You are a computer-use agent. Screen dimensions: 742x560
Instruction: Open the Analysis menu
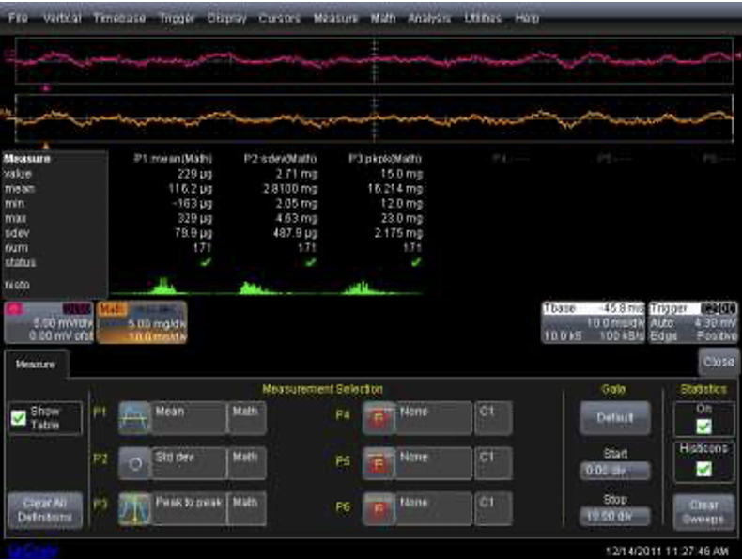click(429, 18)
